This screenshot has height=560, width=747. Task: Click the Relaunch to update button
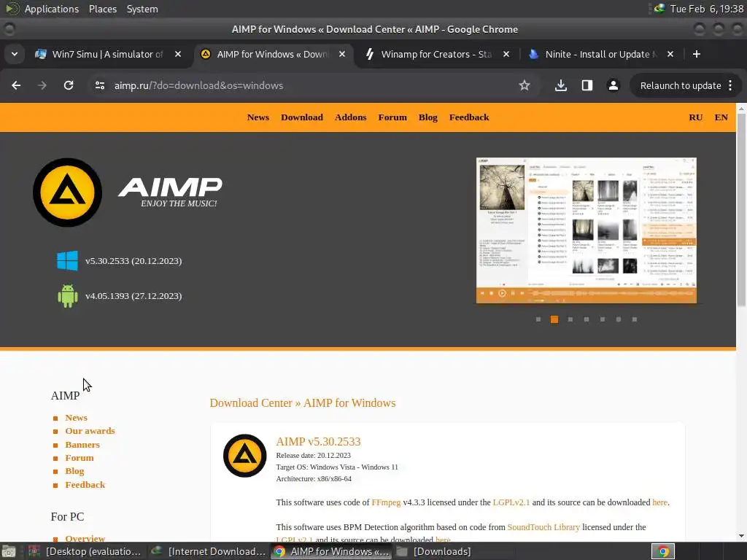pos(681,85)
